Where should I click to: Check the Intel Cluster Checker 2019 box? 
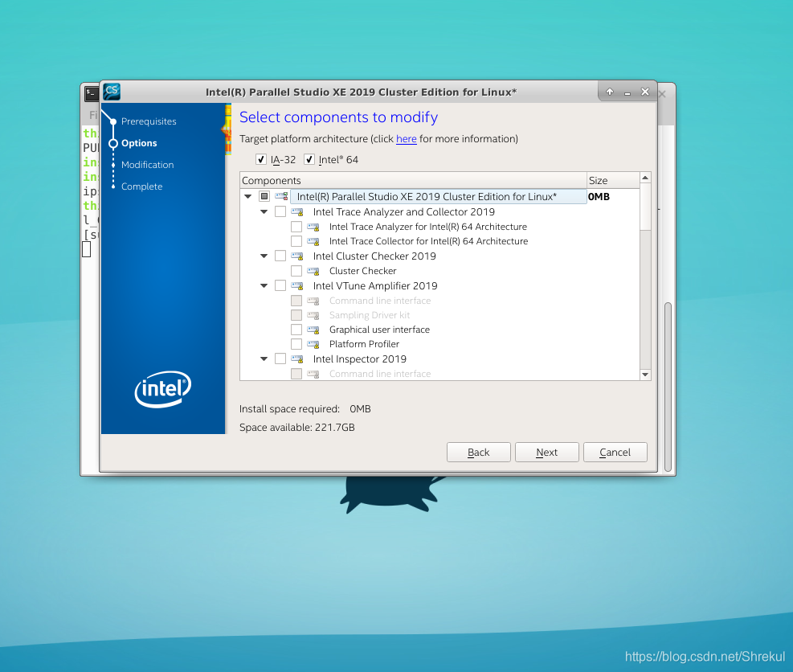pyautogui.click(x=280, y=256)
